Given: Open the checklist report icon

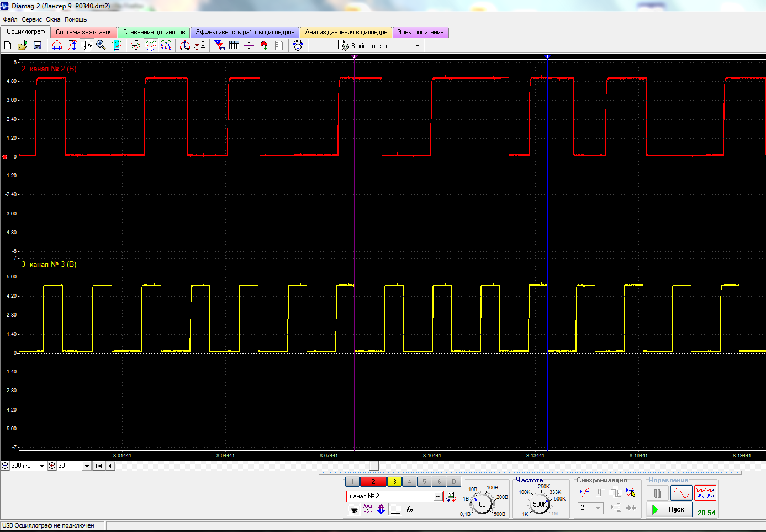Looking at the screenshot, I should [279, 45].
